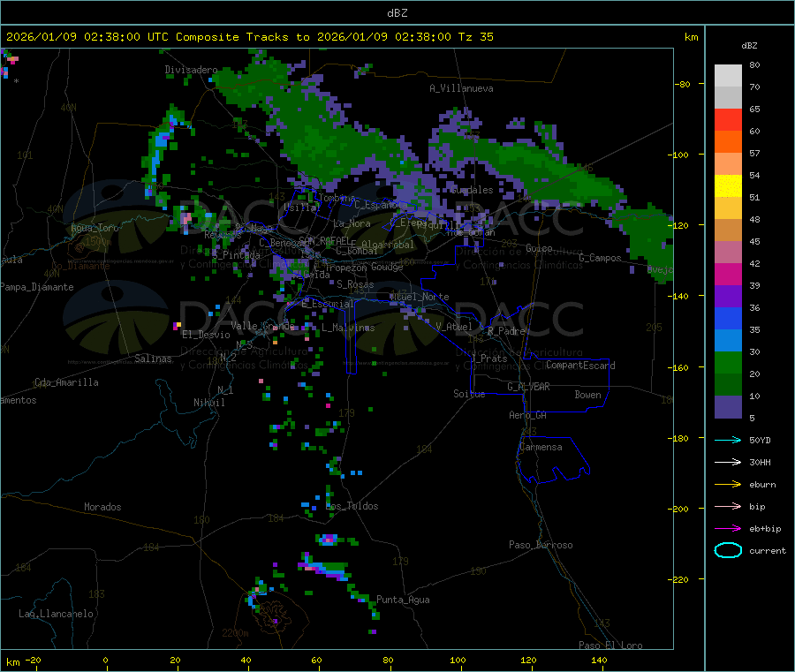Click the Soitue map label

pyautogui.click(x=469, y=394)
